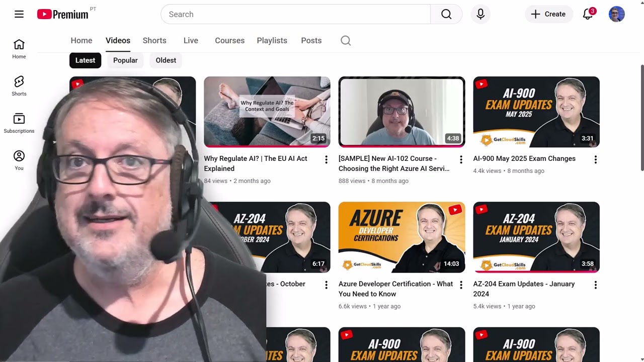Search within the channel magnifier icon
Image resolution: width=644 pixels, height=362 pixels.
click(x=346, y=41)
